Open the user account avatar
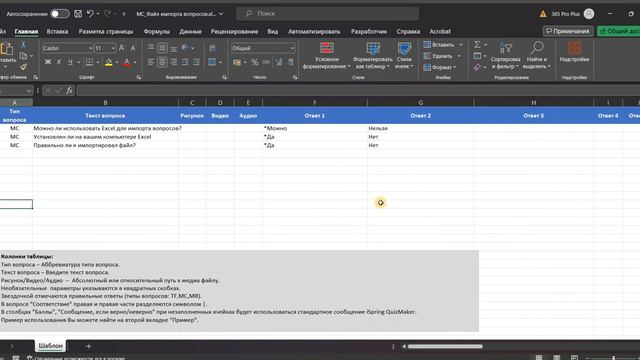640x360 pixels. point(589,14)
